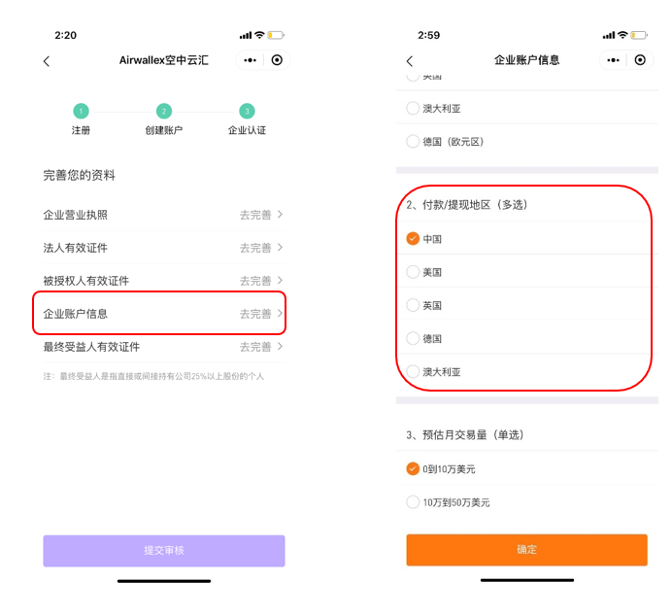
Task: Tap close circle icon on 企业账户信息 screen
Action: tap(640, 60)
